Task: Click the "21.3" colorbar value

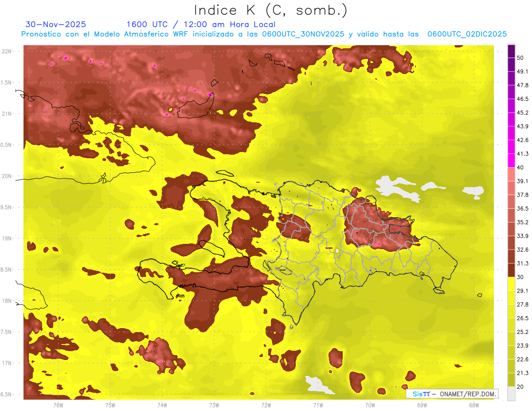Action: click(x=522, y=373)
